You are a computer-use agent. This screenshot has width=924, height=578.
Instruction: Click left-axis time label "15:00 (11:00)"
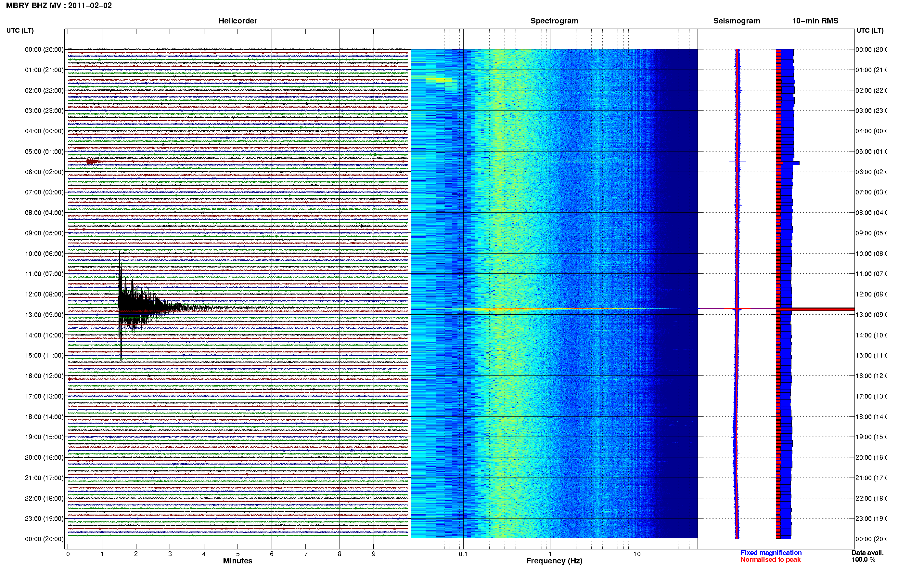pyautogui.click(x=44, y=355)
